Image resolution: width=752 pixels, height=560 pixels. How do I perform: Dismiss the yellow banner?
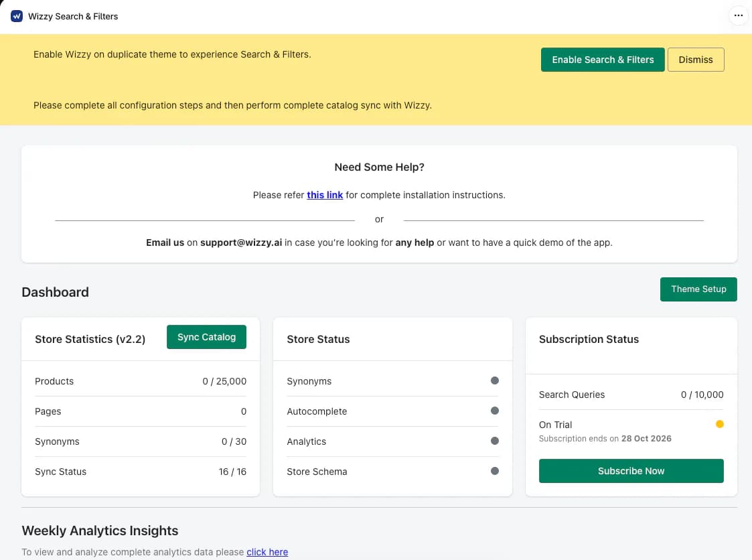(695, 60)
